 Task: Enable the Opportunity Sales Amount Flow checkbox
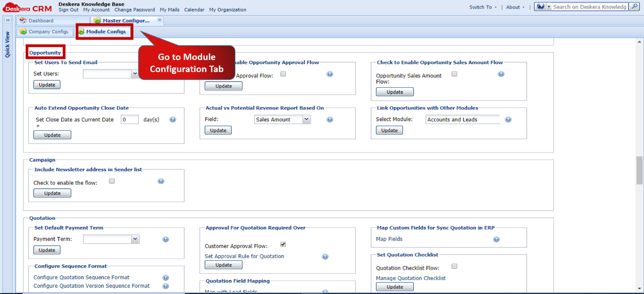454,74
